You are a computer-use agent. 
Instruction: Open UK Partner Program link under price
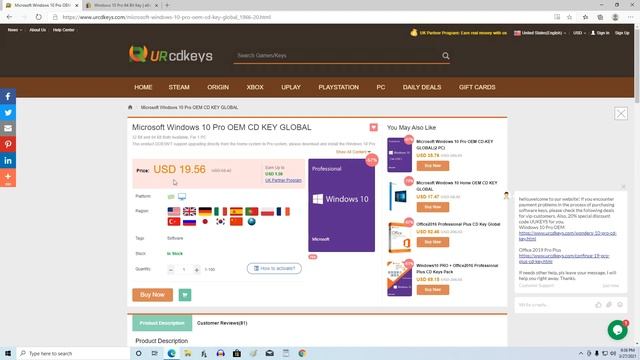pos(283,180)
